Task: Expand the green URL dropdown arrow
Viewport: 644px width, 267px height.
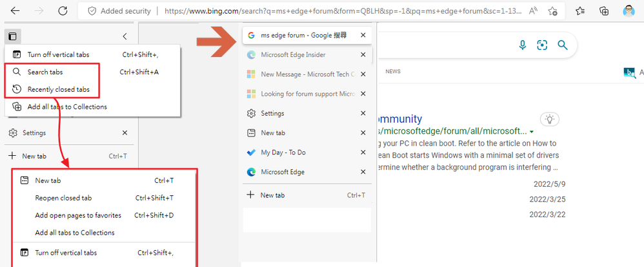Action: click(532, 132)
